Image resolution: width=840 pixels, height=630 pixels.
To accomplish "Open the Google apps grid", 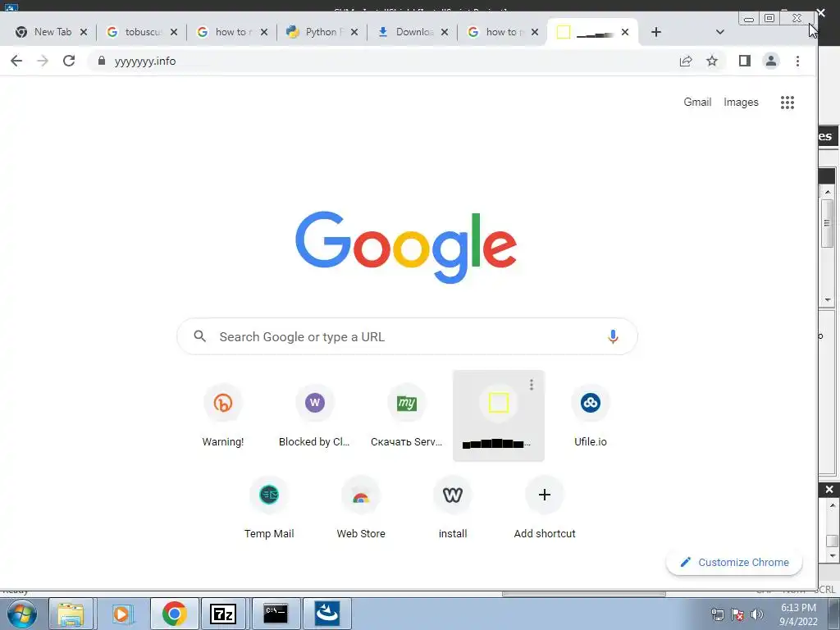I will pyautogui.click(x=787, y=103).
